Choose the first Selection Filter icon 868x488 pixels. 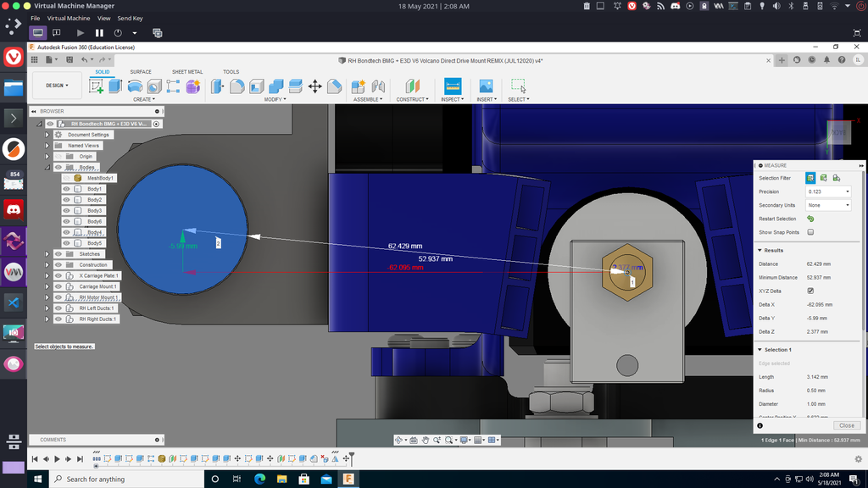pyautogui.click(x=810, y=178)
